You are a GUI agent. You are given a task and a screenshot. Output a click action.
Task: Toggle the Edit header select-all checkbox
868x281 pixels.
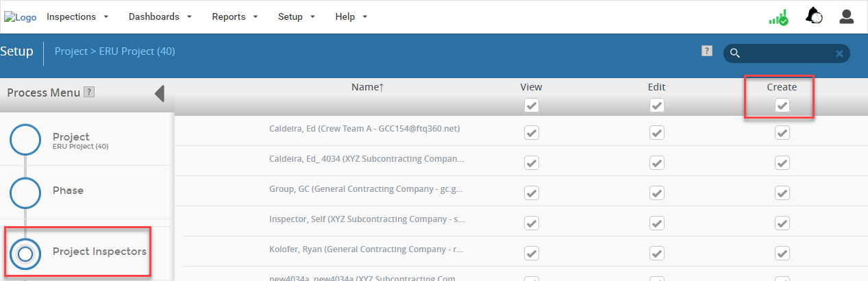[x=657, y=106]
